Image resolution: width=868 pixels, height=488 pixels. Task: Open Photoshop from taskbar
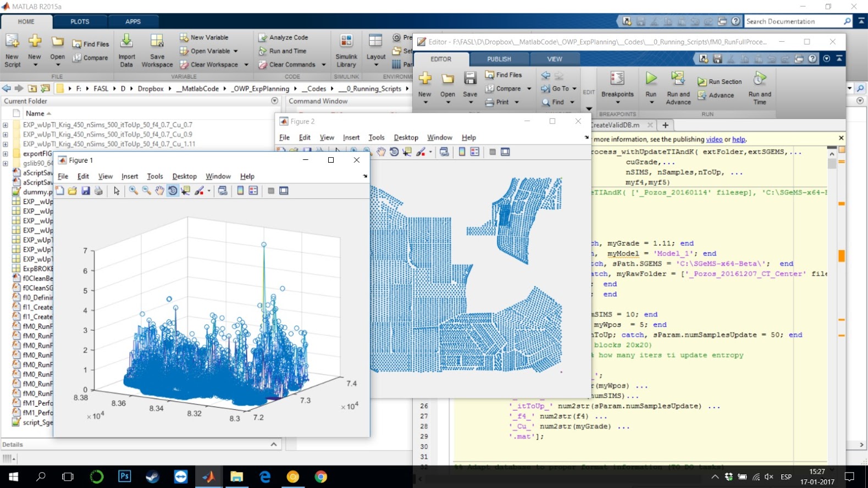(125, 476)
